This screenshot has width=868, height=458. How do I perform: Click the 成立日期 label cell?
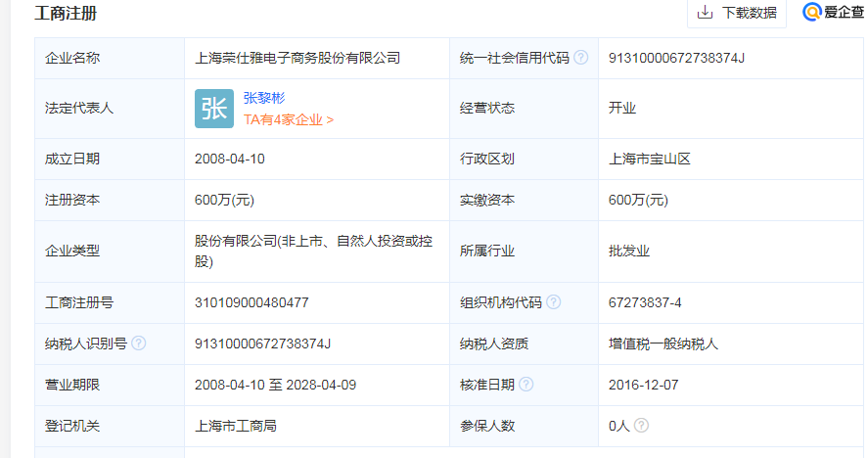[x=110, y=159]
